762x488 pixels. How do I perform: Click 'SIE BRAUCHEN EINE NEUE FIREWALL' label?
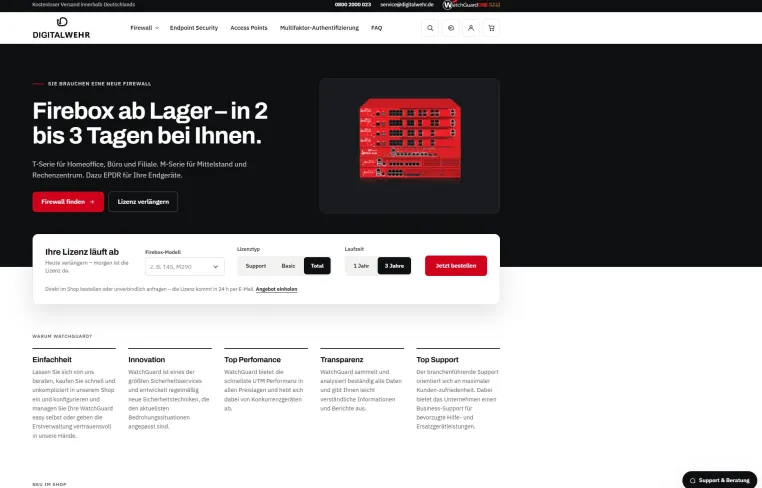point(100,84)
